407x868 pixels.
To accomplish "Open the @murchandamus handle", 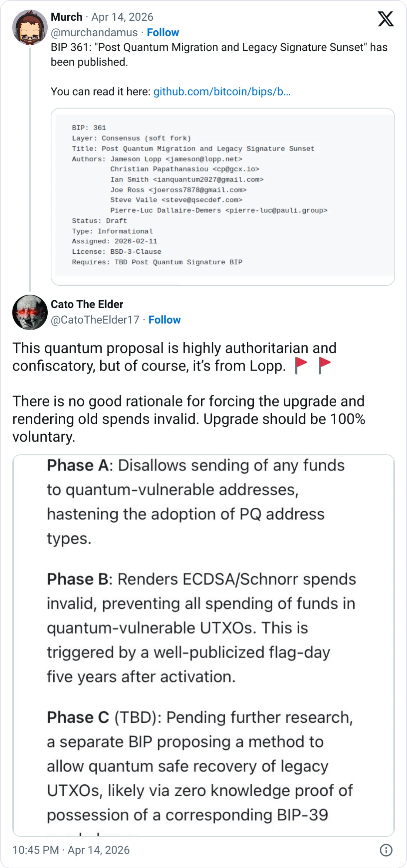I will [x=94, y=33].
